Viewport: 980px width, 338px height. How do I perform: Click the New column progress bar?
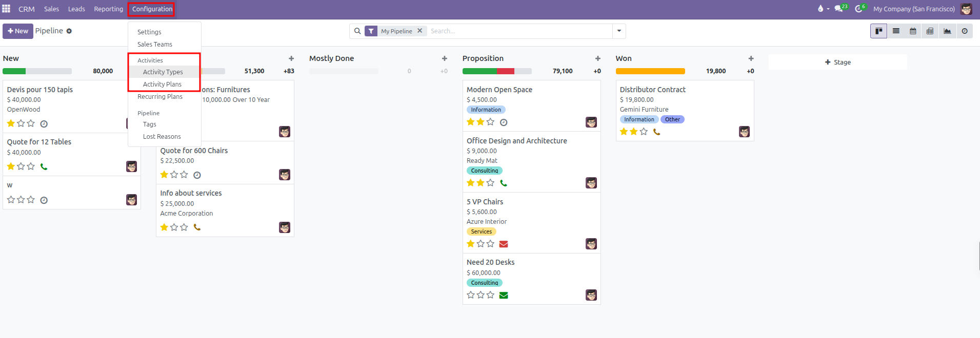37,71
